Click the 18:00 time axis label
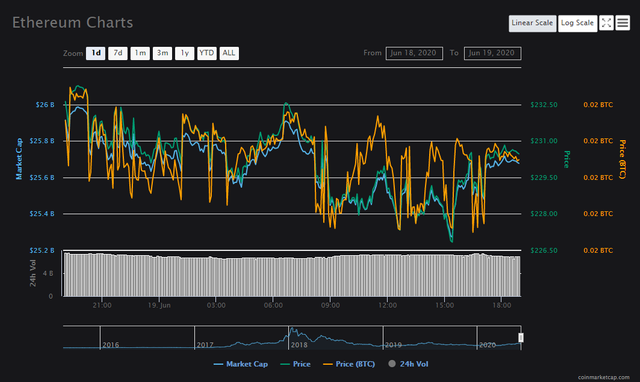The image size is (640, 382). 502,305
